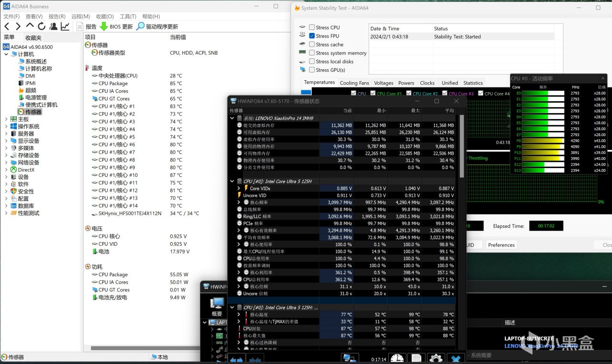Click the HWiNFO expand arrows icon
612x364 pixels.
pyautogui.click(x=237, y=359)
